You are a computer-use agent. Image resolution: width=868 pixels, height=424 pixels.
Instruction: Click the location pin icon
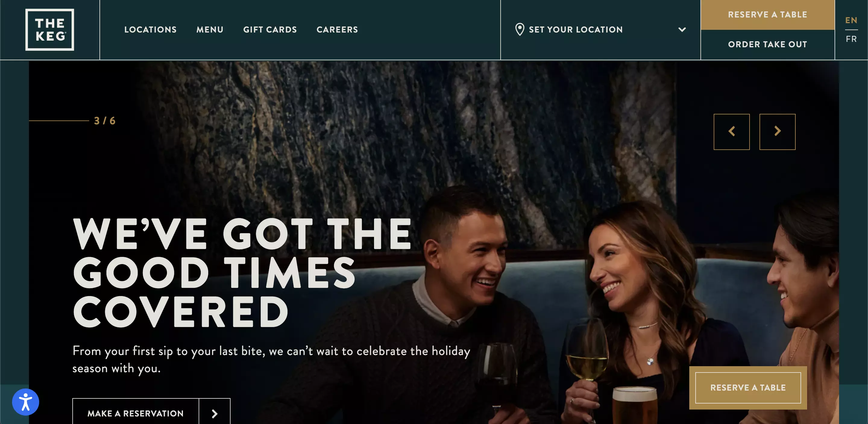coord(520,29)
